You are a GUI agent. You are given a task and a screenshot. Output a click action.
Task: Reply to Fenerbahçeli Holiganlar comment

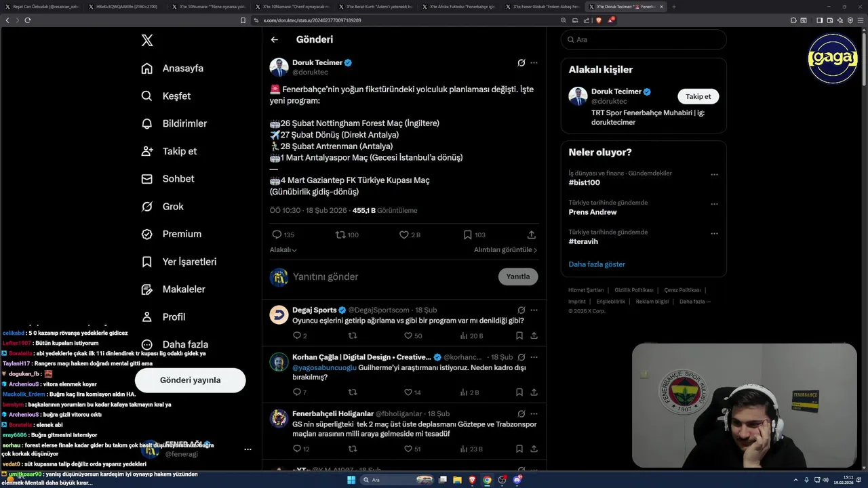click(x=296, y=449)
